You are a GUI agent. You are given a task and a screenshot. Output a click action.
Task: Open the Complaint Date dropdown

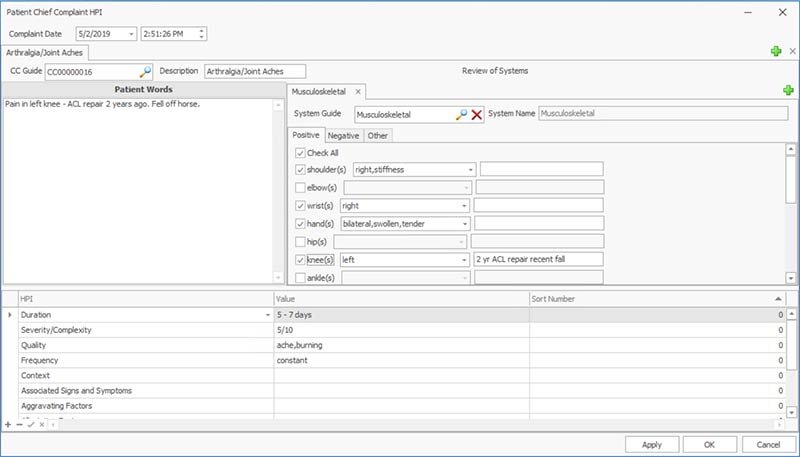point(132,34)
